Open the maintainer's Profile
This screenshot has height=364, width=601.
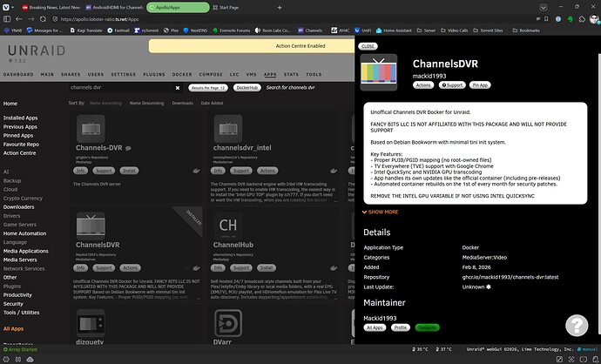pyautogui.click(x=400, y=327)
